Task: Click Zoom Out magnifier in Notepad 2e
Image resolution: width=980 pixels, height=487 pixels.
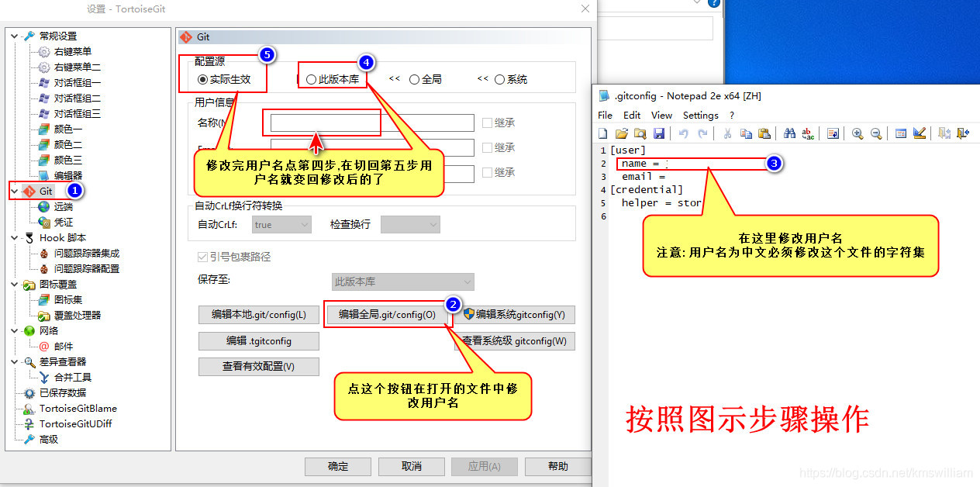Action: (876, 133)
